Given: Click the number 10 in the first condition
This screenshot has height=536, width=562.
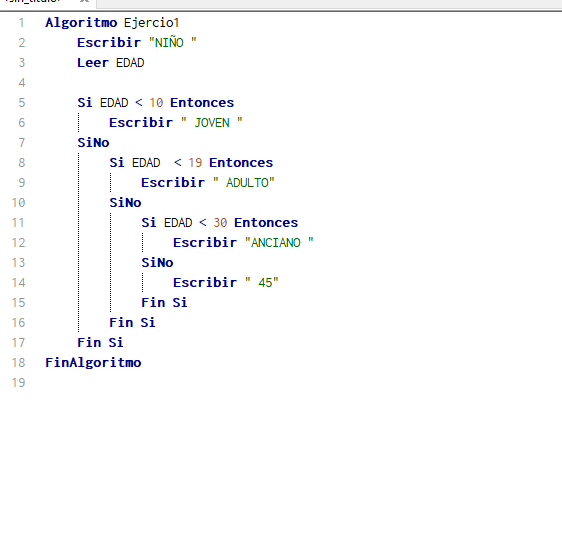Looking at the screenshot, I should tap(156, 103).
